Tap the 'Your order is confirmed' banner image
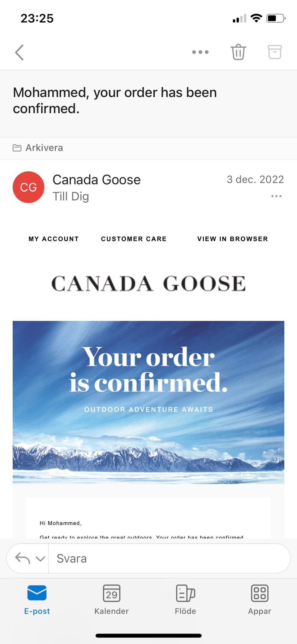Viewport: 297px width, 644px height. click(148, 402)
